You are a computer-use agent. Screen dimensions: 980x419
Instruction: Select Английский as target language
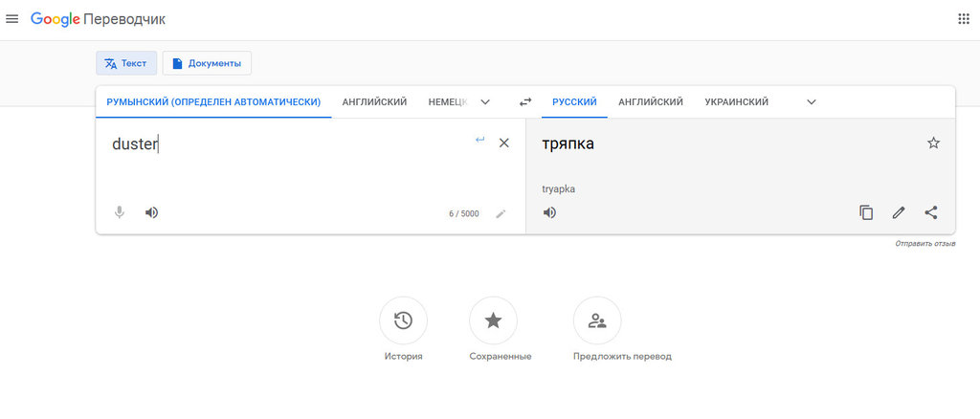point(651,101)
